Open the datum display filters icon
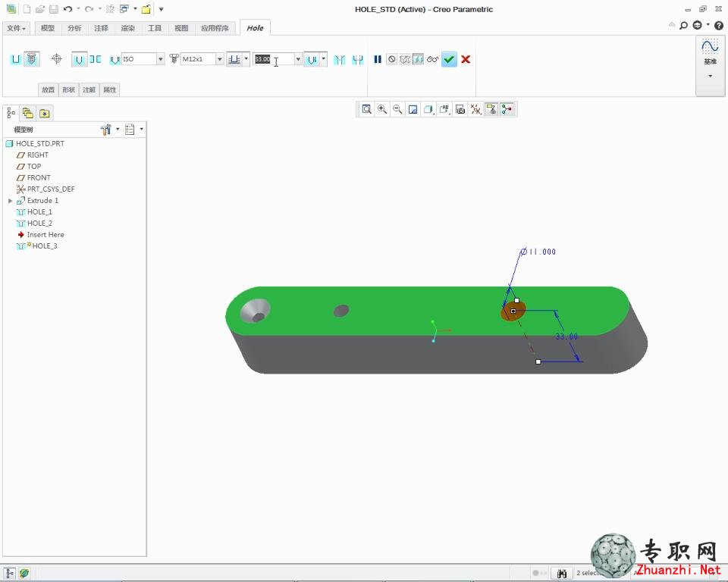This screenshot has height=582, width=728. 475,110
